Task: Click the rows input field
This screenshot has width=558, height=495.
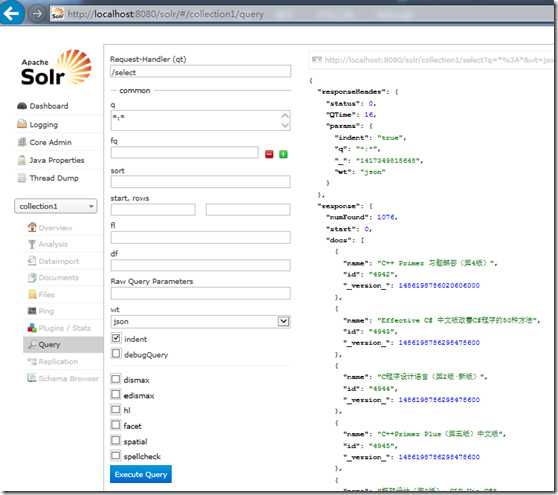Action: point(248,210)
